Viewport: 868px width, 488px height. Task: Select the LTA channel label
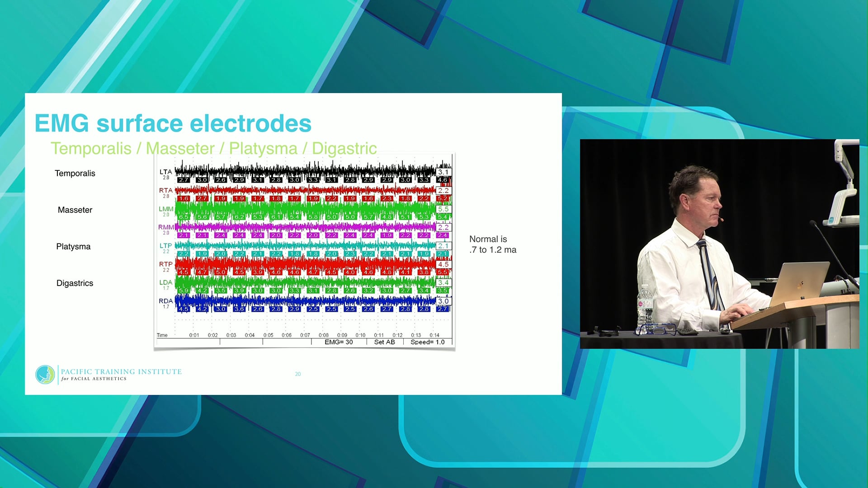coord(165,172)
